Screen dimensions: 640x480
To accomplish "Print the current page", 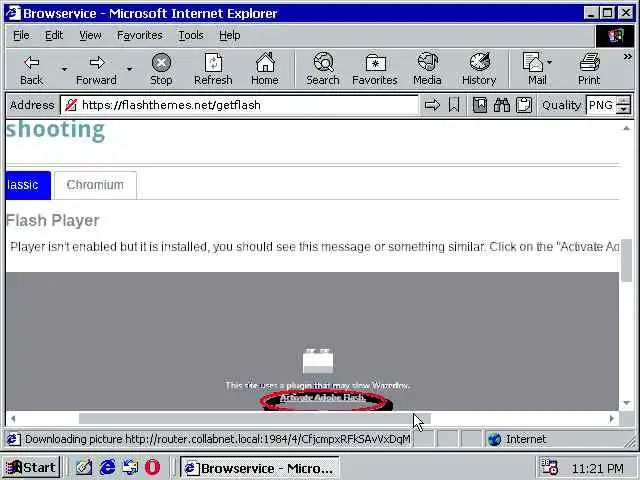I will (589, 69).
